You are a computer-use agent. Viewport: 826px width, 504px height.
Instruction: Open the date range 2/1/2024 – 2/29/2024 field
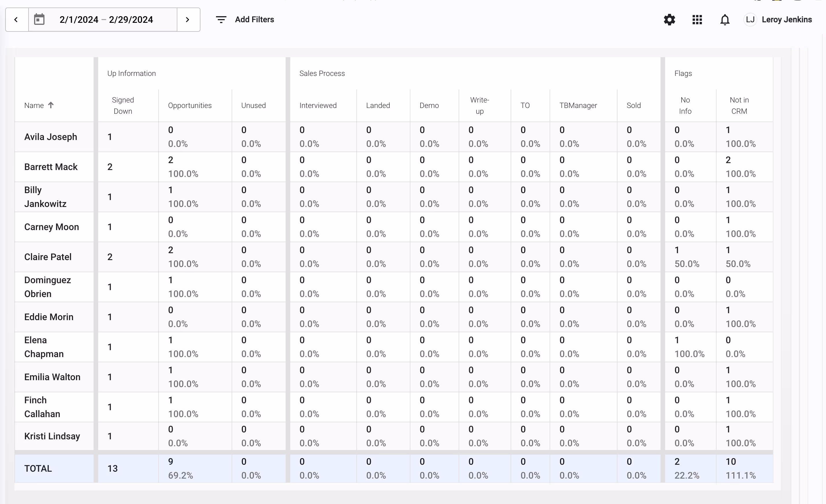coord(106,20)
